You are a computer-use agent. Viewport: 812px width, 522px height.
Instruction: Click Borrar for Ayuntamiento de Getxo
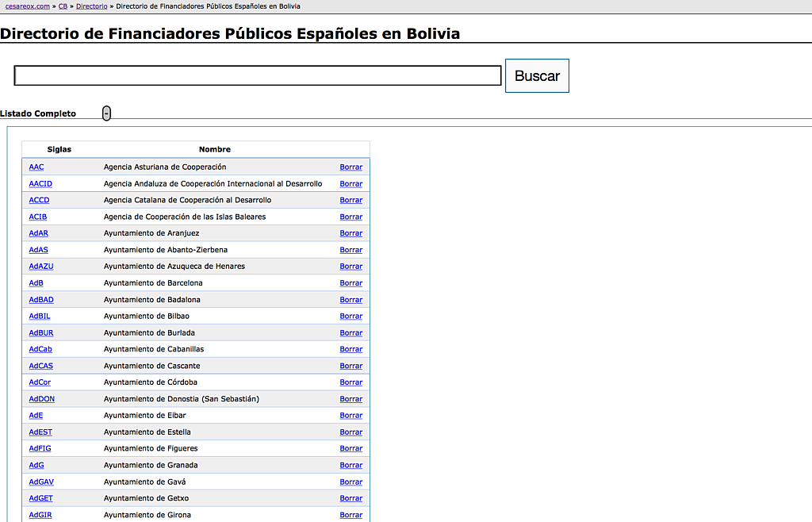pos(351,498)
